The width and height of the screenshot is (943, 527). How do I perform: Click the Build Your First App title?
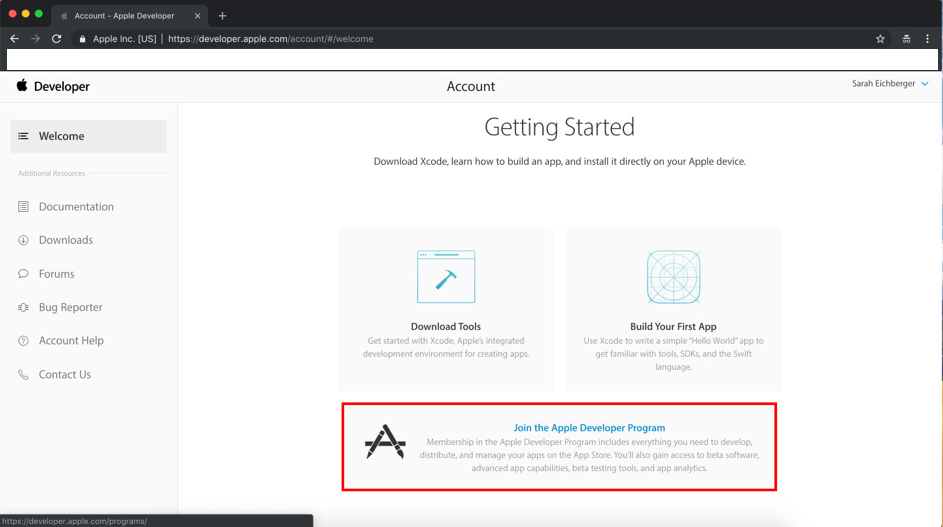[x=673, y=326]
